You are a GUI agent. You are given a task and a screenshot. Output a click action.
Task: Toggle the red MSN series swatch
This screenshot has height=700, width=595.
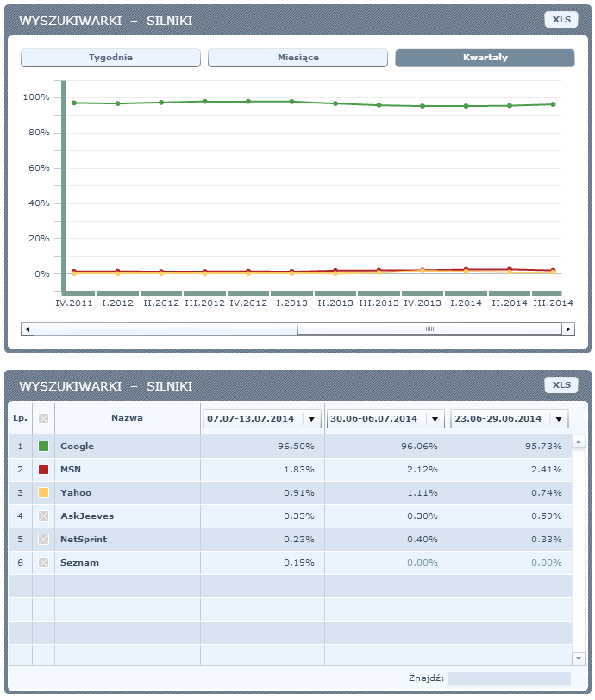click(43, 469)
